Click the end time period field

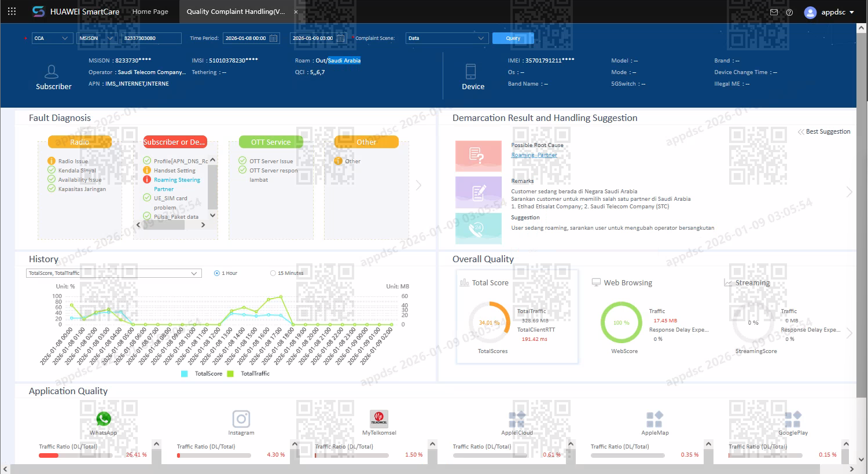point(318,38)
